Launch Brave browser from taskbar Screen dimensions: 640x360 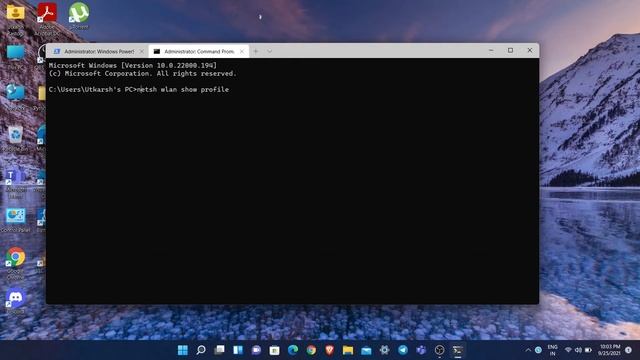pyautogui.click(x=330, y=350)
